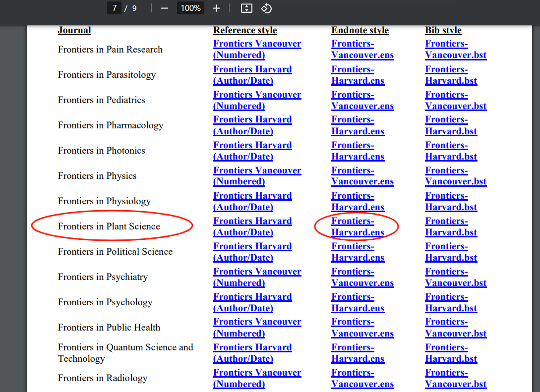This screenshot has height=392, width=540.
Task: Click the 'Frontiers in Psychology' journal name
Action: pyautogui.click(x=105, y=302)
